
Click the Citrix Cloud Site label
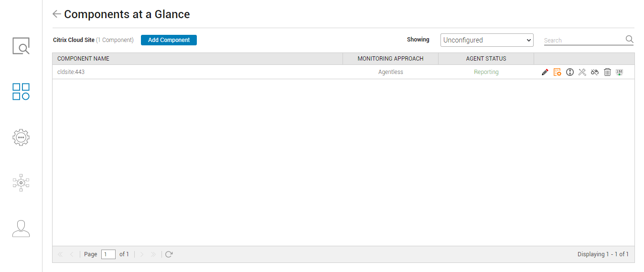point(74,40)
